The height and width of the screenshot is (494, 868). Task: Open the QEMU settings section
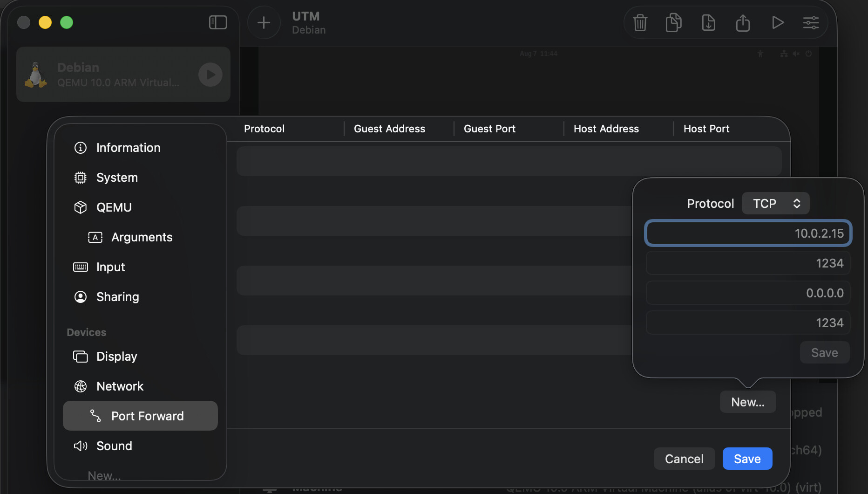(x=140, y=207)
